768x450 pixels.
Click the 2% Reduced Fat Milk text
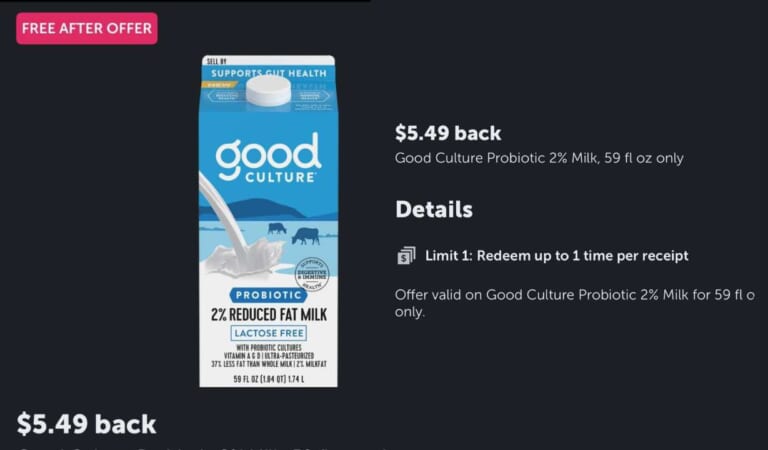269,314
